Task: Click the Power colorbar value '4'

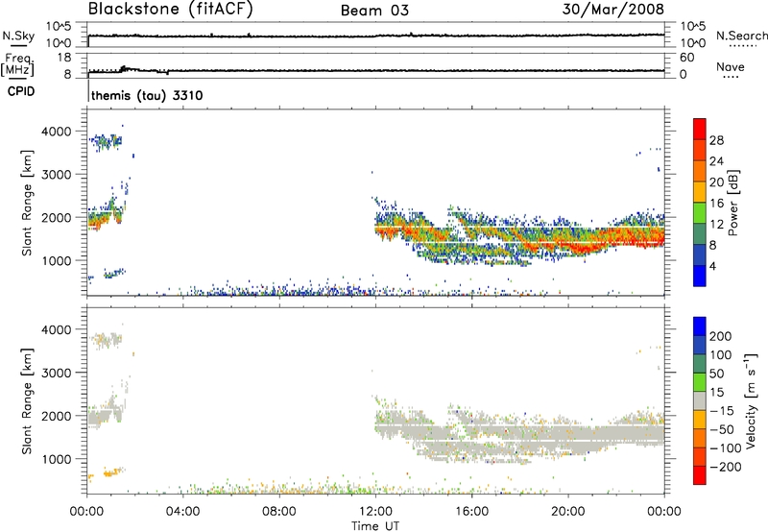Action: pyautogui.click(x=712, y=266)
